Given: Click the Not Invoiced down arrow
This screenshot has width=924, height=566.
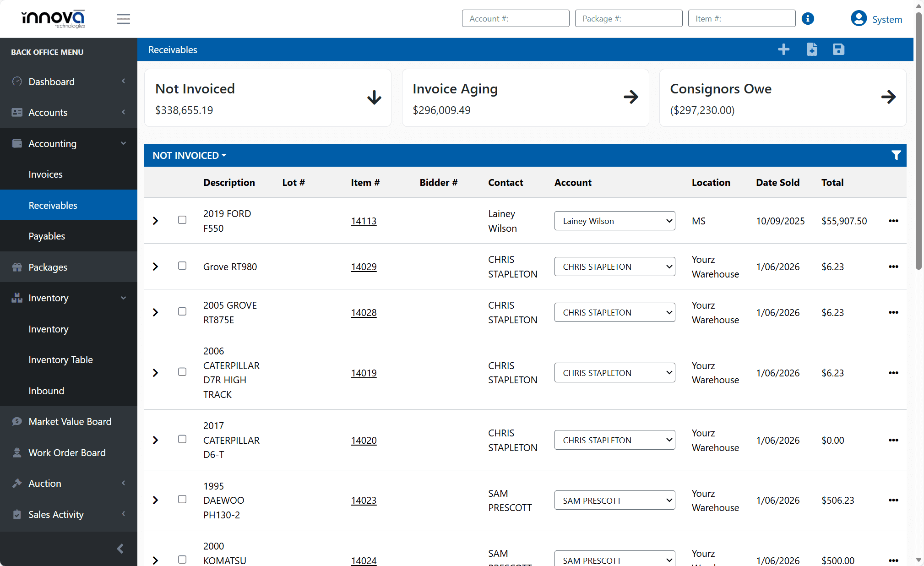Looking at the screenshot, I should coord(374,98).
